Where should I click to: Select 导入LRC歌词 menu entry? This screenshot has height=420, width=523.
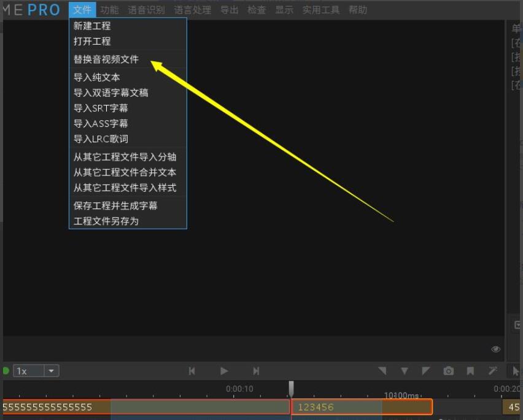[128, 139]
